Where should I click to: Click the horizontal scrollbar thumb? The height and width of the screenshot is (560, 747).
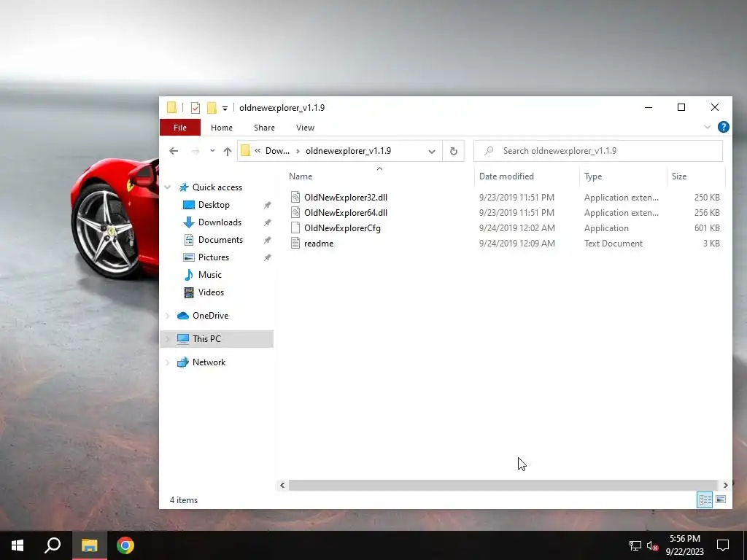(x=503, y=485)
